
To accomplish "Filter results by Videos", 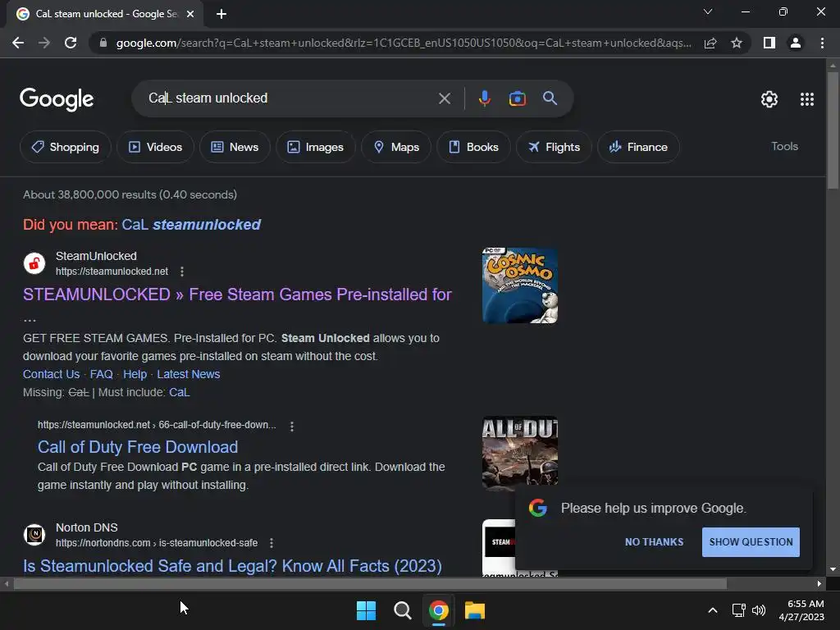I will [155, 147].
